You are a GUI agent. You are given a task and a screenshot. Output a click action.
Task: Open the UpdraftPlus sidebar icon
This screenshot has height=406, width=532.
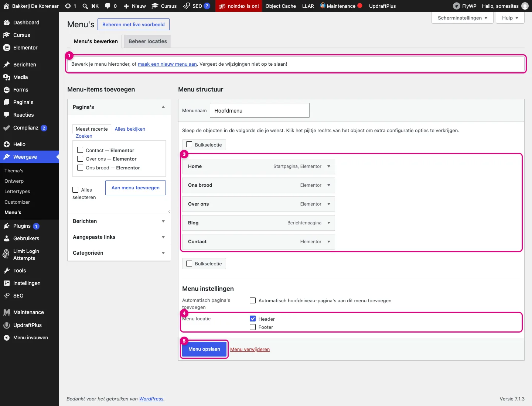pyautogui.click(x=6, y=325)
